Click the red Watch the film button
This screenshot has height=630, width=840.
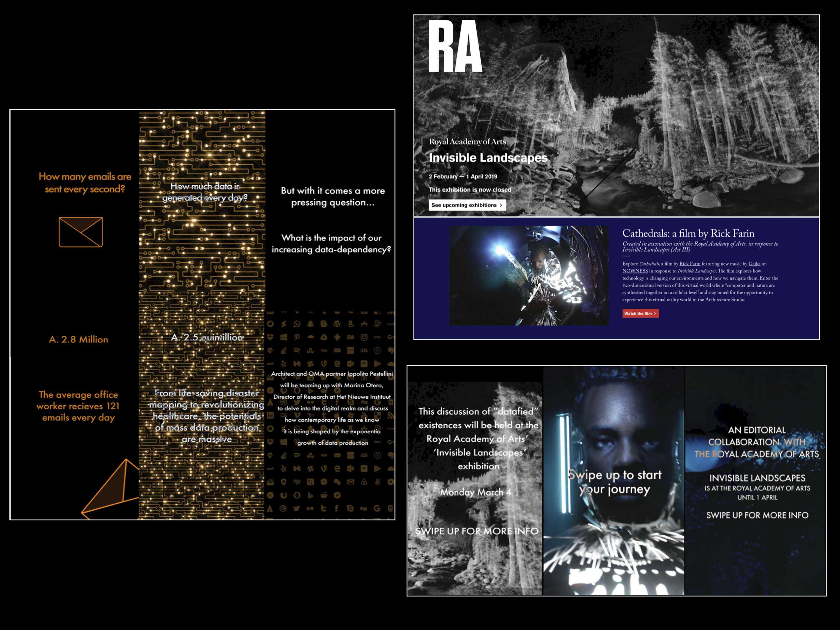coord(640,313)
